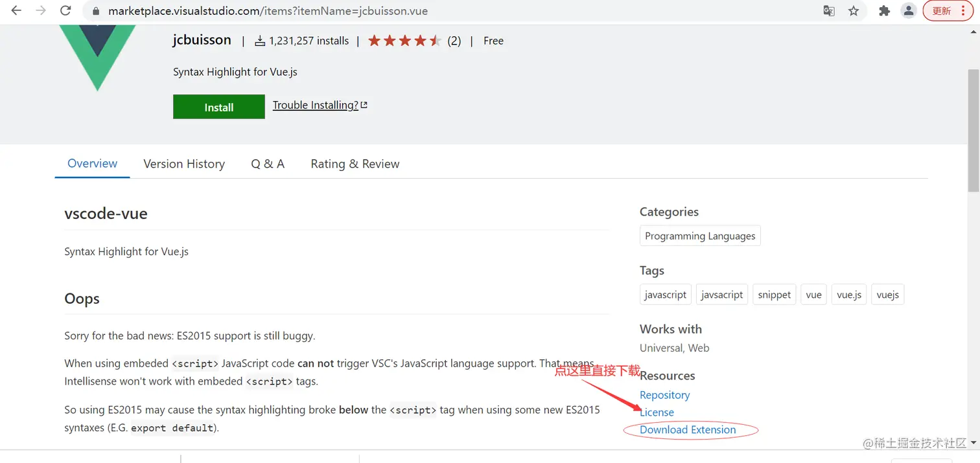
Task: Click the Syntax Highlight for Vue.js subtitle
Action: 235,72
